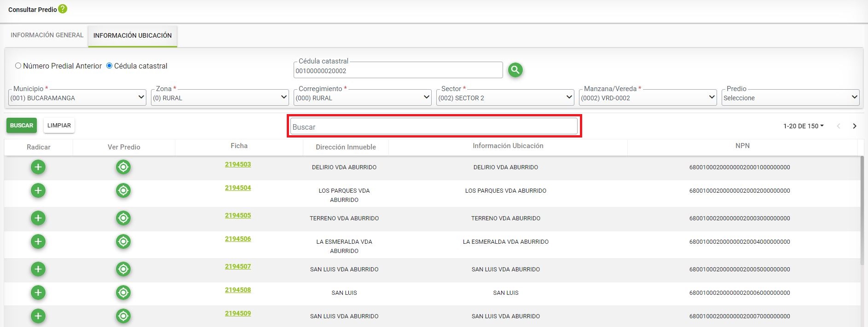Open ficha link 2194508
Screen dimensions: 868x327
point(238,290)
